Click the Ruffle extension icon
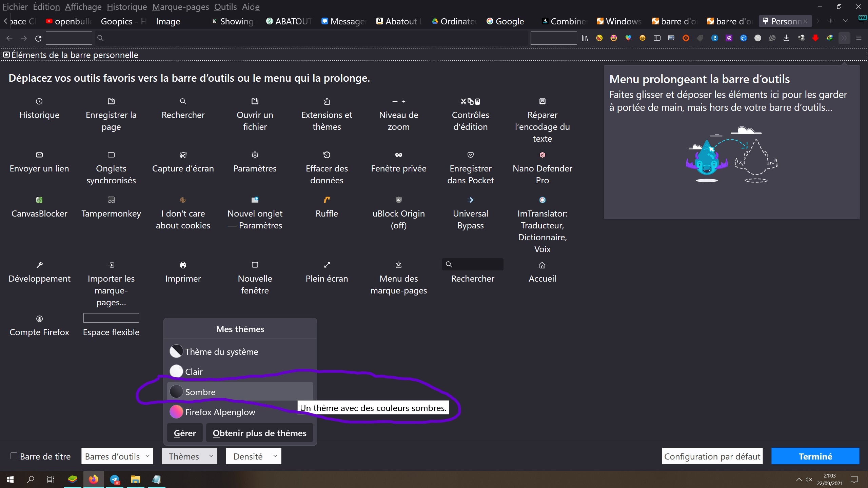 tap(327, 200)
